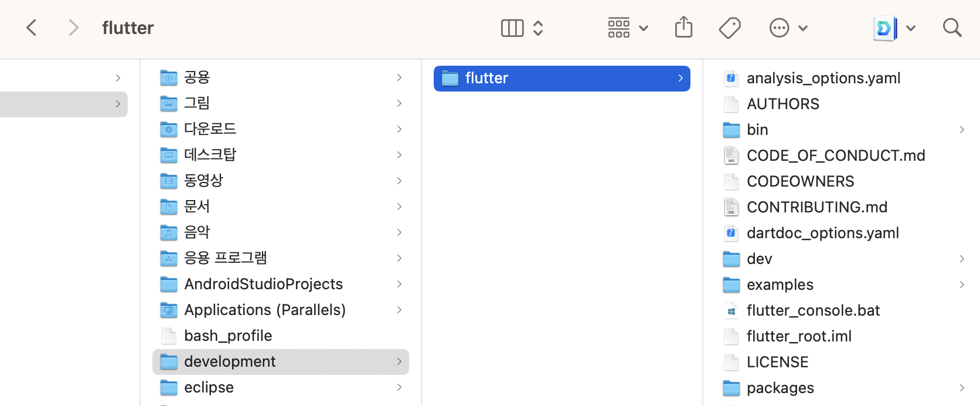Select the CONTRIBUTING.md file name

coord(817,207)
